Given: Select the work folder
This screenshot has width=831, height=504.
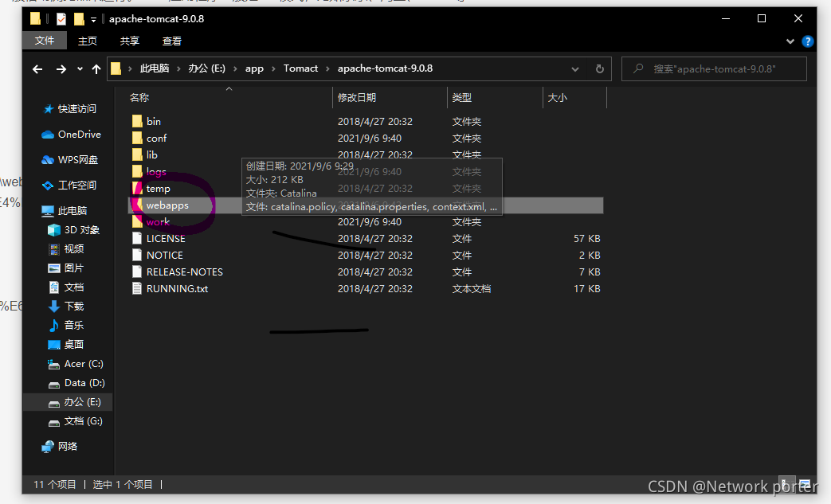Looking at the screenshot, I should [x=158, y=222].
